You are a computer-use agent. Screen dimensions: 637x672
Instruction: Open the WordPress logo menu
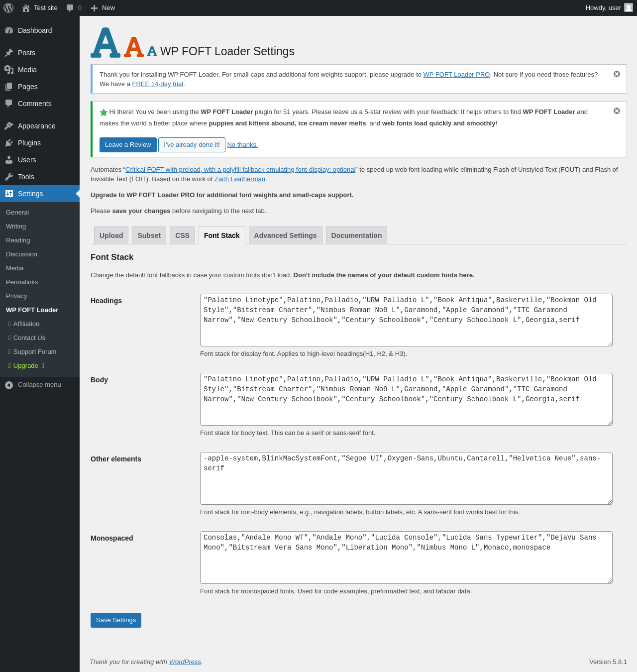coord(8,8)
